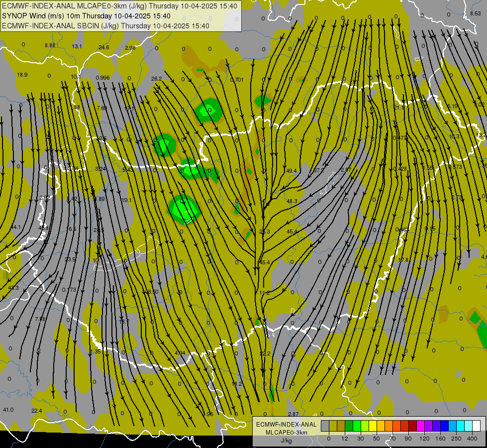487x448 pixels.
Task: Click the legend tick label '160'
Action: click(440, 439)
